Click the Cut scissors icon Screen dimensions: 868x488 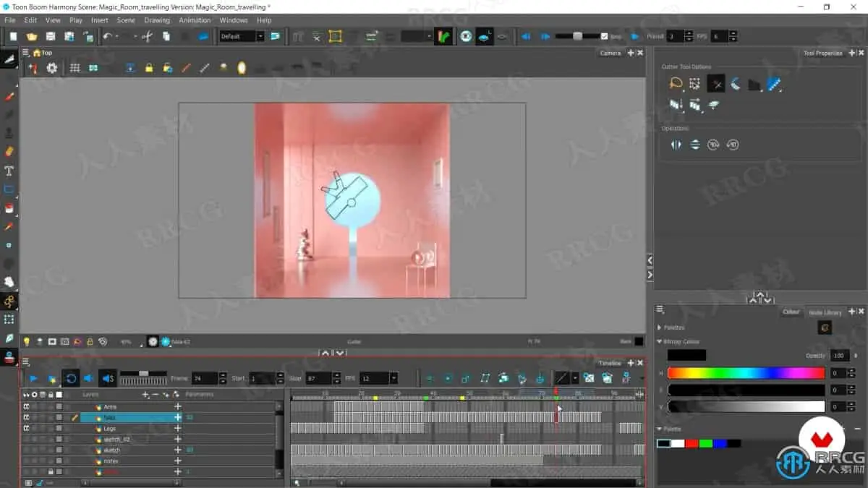click(x=147, y=36)
